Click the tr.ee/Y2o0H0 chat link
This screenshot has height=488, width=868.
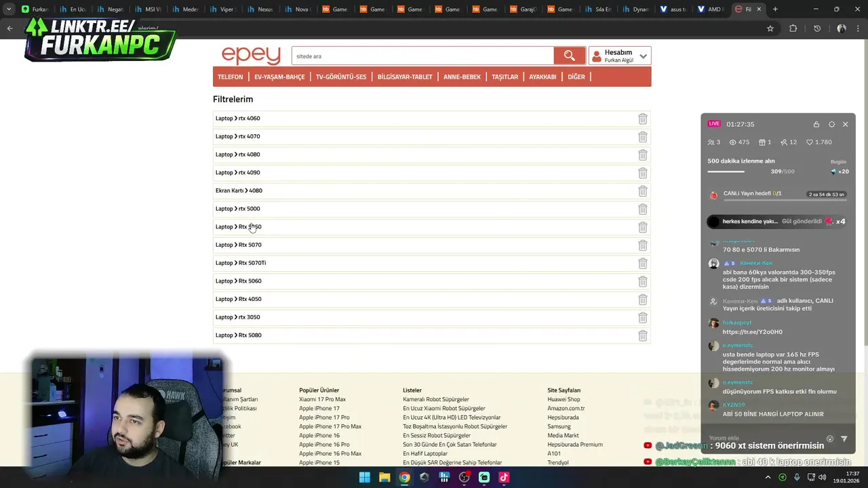point(753,332)
